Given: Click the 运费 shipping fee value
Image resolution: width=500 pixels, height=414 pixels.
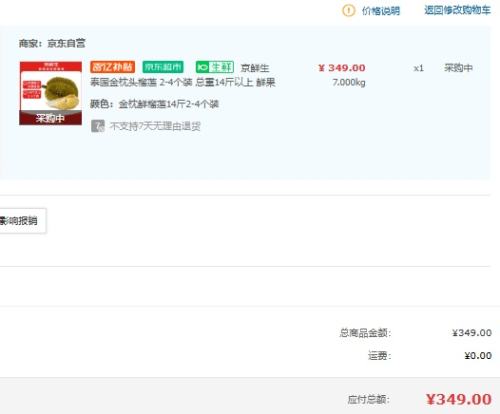Looking at the screenshot, I should click(478, 356).
